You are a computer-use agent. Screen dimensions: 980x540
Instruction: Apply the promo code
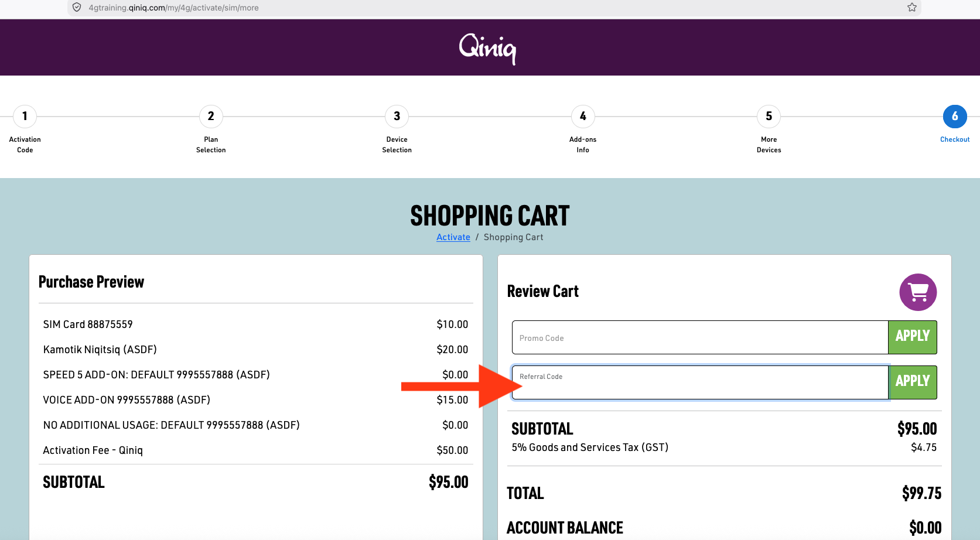tap(913, 337)
